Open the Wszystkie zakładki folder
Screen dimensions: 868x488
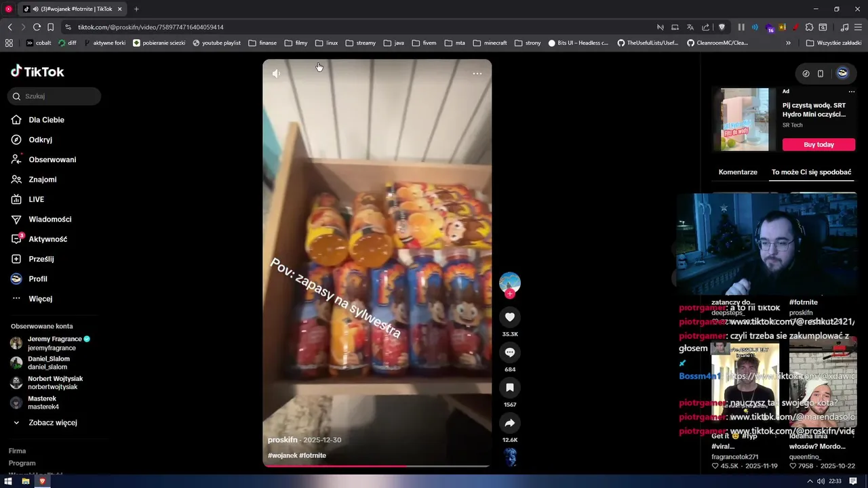pos(833,43)
